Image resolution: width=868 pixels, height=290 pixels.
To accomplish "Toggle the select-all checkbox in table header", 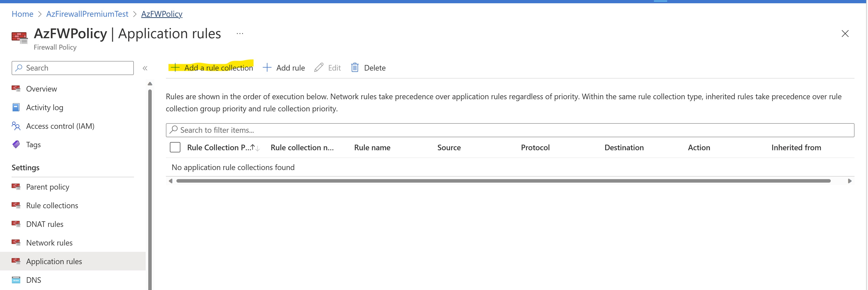I will (175, 148).
